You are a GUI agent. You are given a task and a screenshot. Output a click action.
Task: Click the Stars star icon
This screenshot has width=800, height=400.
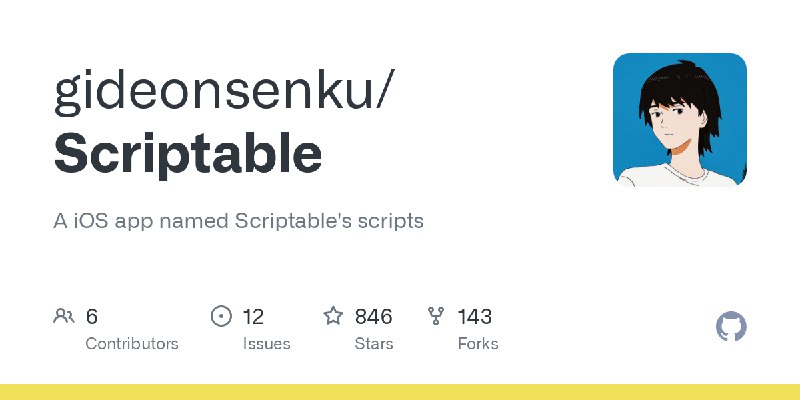click(333, 316)
